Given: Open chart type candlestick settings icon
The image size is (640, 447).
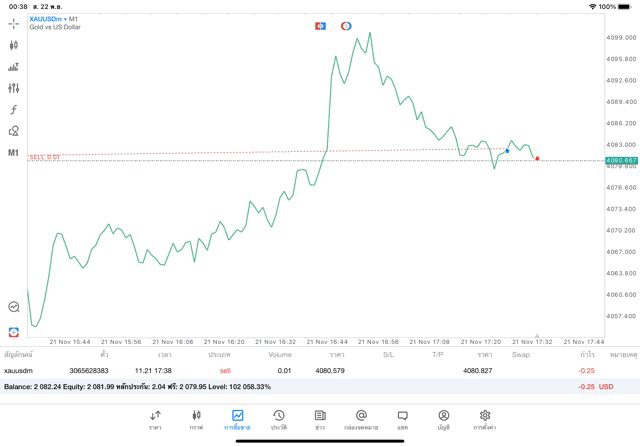Looking at the screenshot, I should click(14, 45).
